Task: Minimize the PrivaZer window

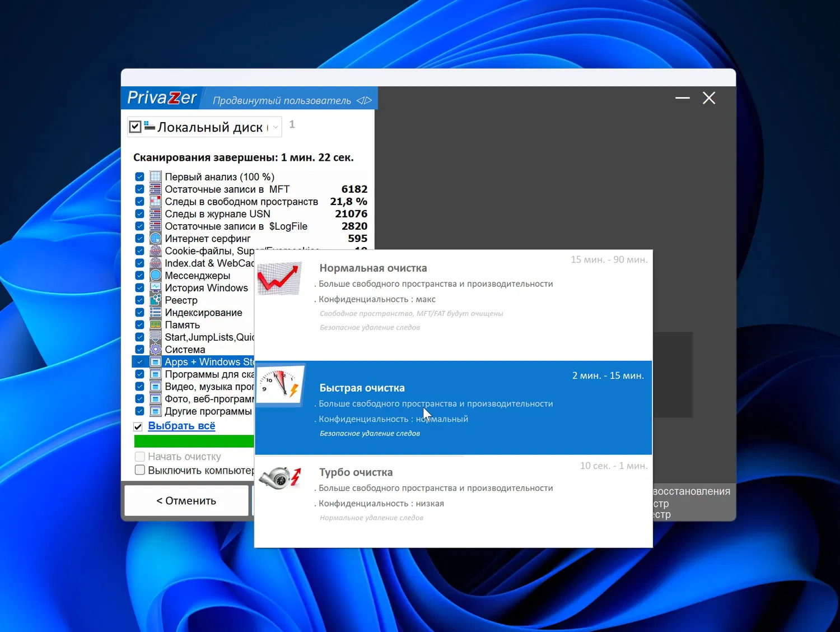Action: coord(682,98)
